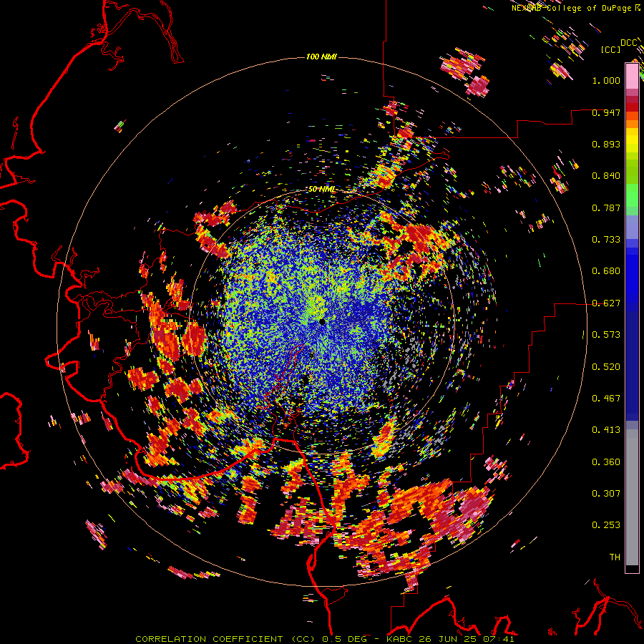Select the 0.467 scale value
644x644 pixels.
click(606, 399)
